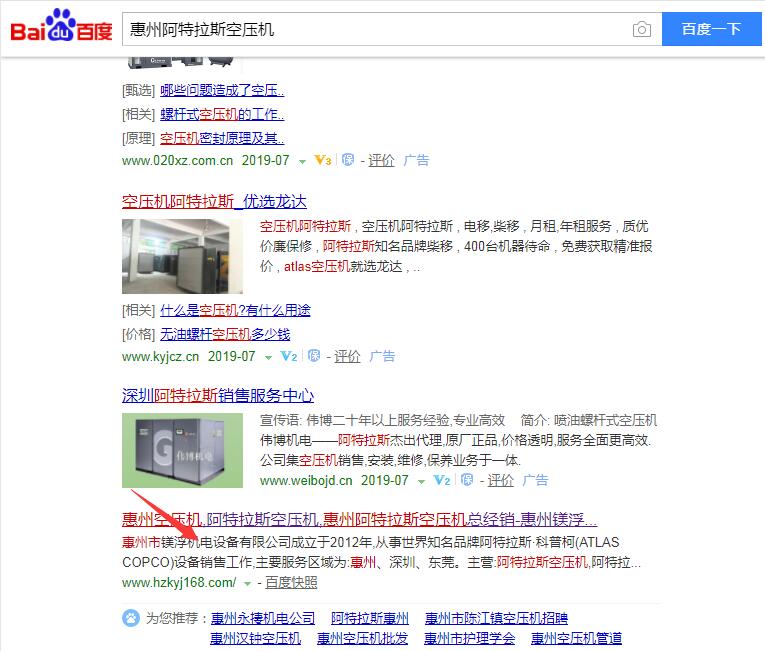
Task: Expand the dropdown arrow after www.weibojd.cn 2019-07
Action: tap(421, 482)
